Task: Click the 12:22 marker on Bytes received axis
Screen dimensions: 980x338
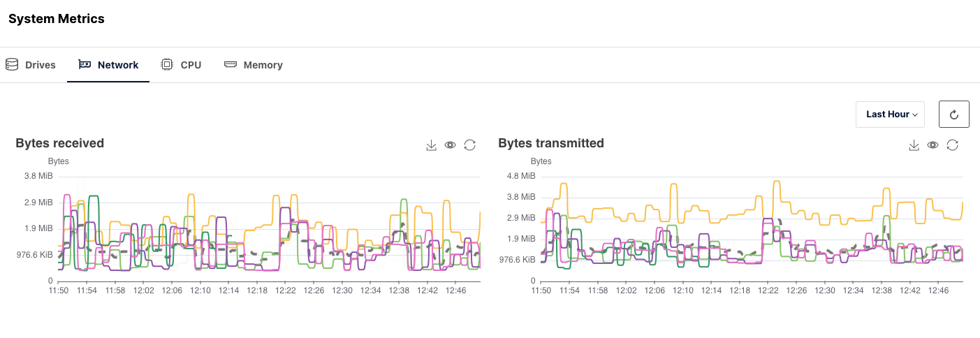Action: coord(286,290)
